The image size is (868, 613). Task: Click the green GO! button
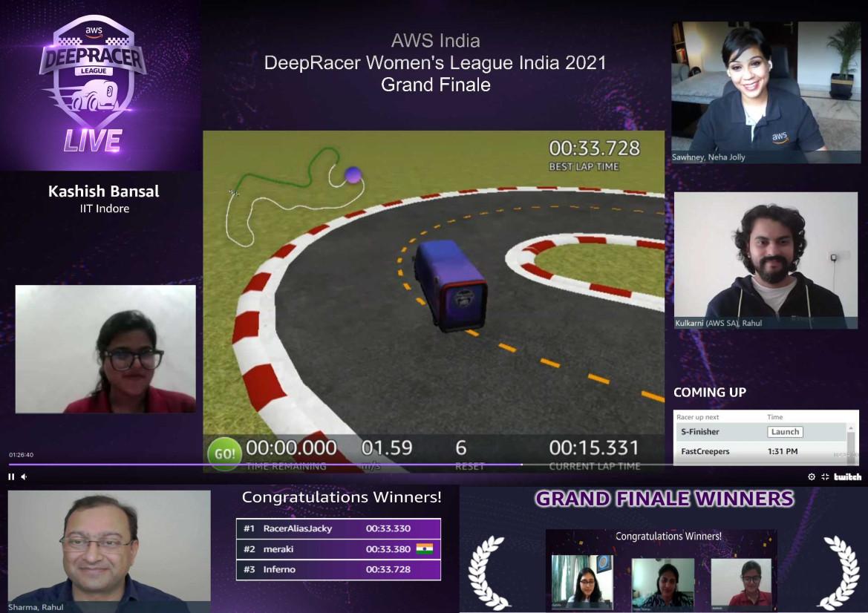pos(224,453)
